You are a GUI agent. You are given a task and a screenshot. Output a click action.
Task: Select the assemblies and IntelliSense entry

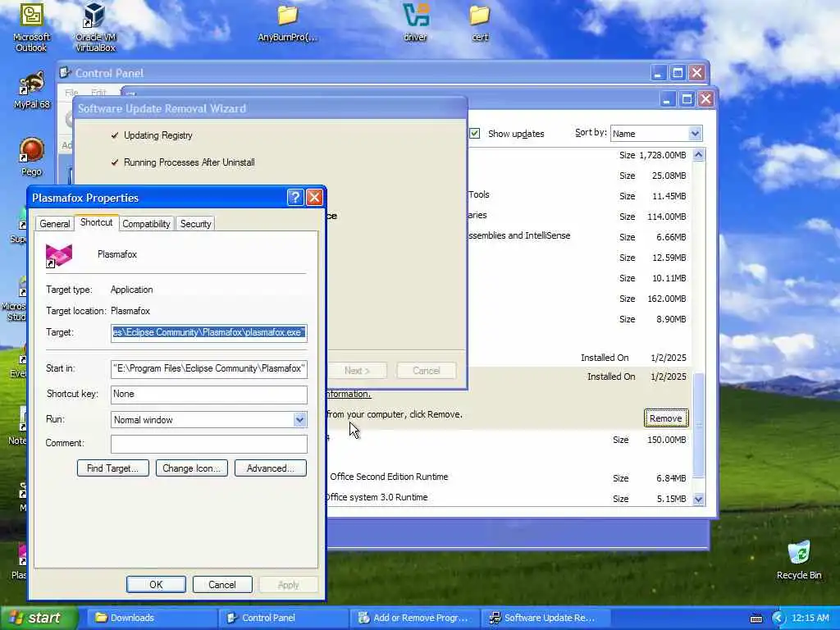580,237
